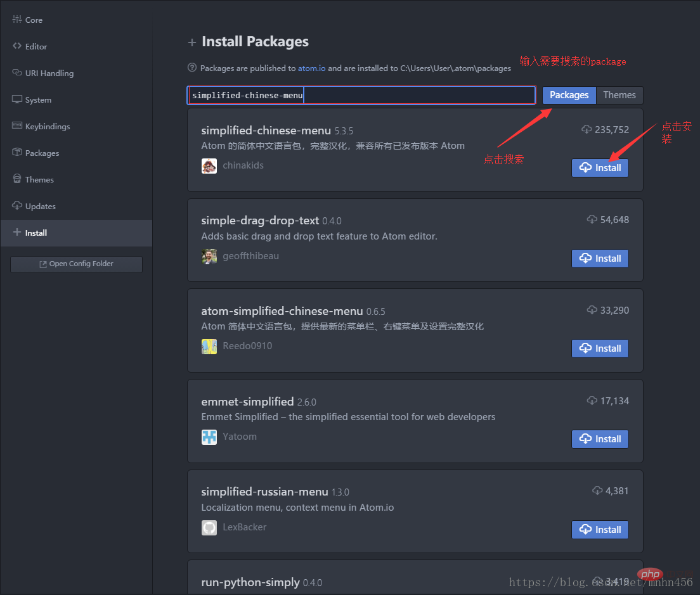Click the URI Handling link icon
This screenshot has width=700, height=595.
17,72
